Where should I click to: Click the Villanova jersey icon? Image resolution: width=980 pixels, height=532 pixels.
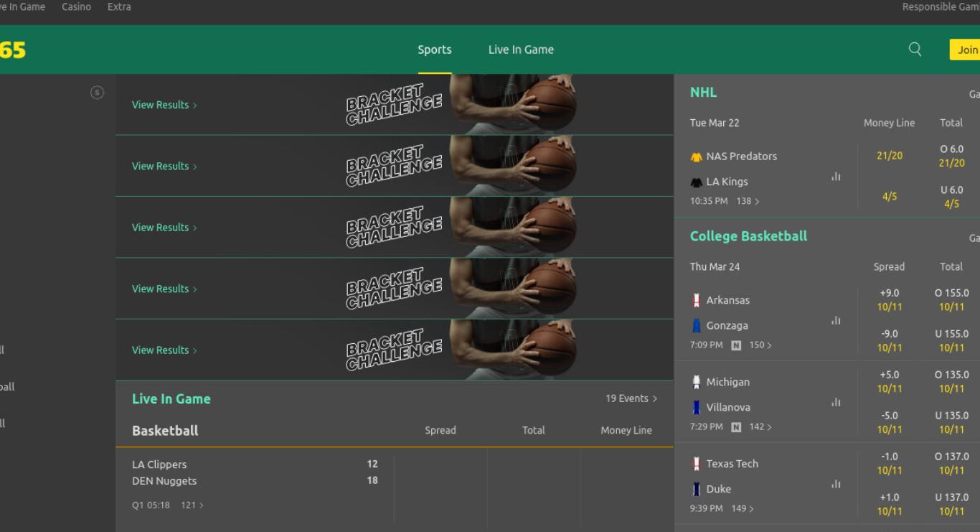click(696, 408)
